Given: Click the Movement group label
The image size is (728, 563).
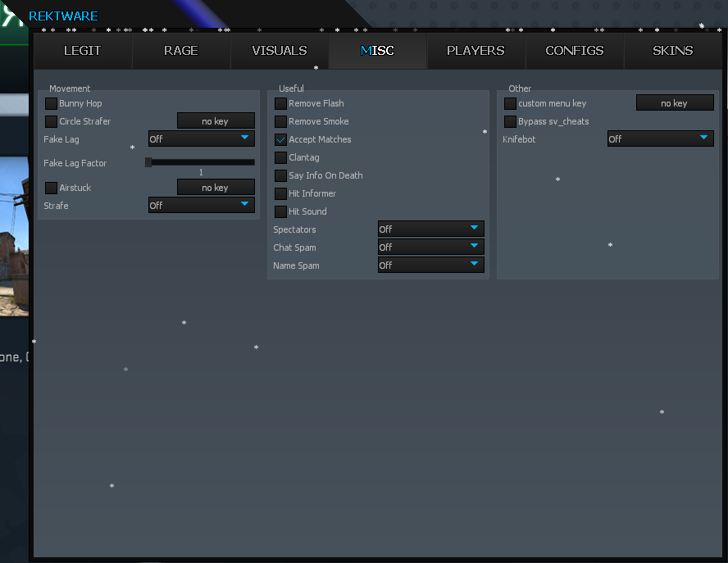Looking at the screenshot, I should (70, 89).
